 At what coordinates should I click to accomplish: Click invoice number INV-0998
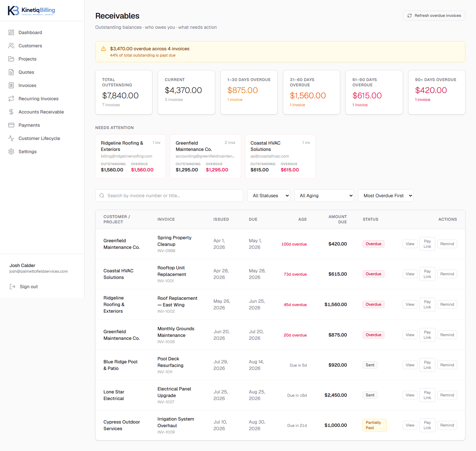click(x=166, y=251)
